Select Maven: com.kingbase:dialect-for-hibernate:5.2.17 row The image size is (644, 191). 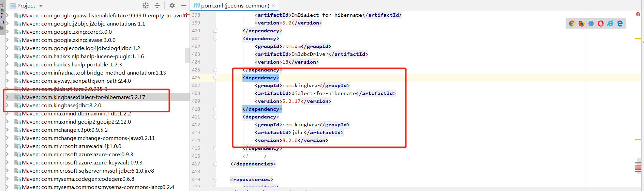click(x=97, y=97)
